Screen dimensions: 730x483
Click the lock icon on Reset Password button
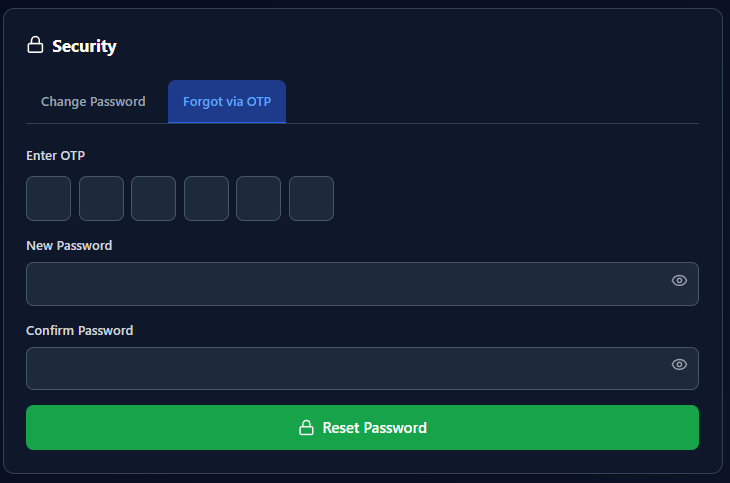tap(307, 428)
